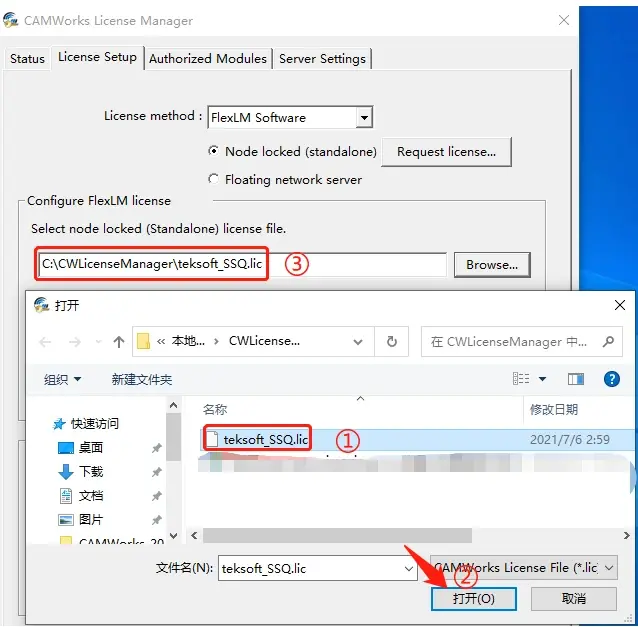This screenshot has width=638, height=627.
Task: Open the view options dropdown arrow
Action: (542, 379)
